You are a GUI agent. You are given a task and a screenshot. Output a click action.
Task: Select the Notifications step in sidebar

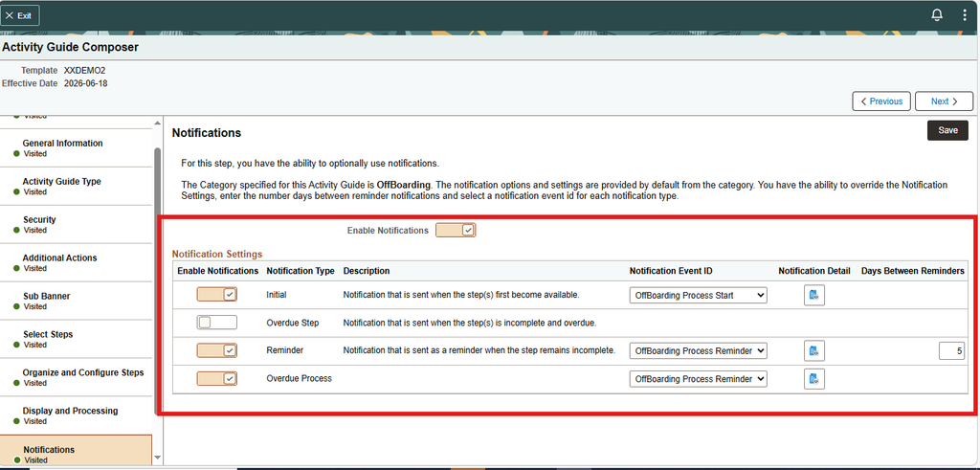point(76,452)
